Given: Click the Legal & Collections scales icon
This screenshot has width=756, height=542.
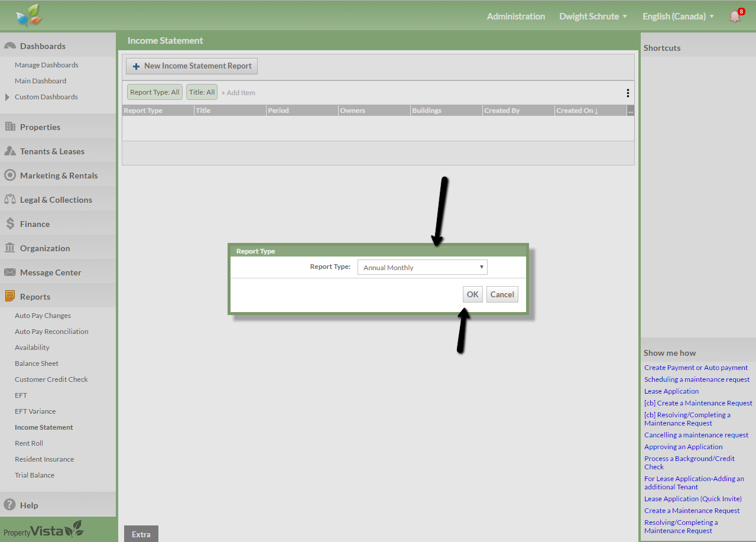Looking at the screenshot, I should coord(9,200).
